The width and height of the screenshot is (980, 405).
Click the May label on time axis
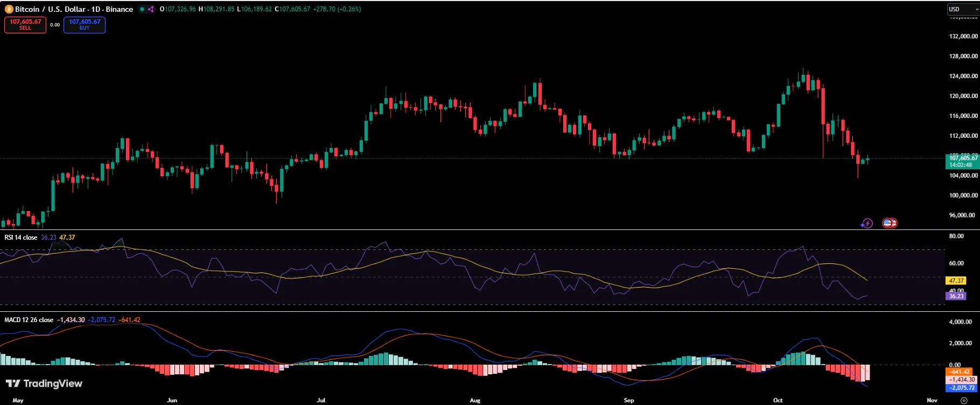[18, 401]
